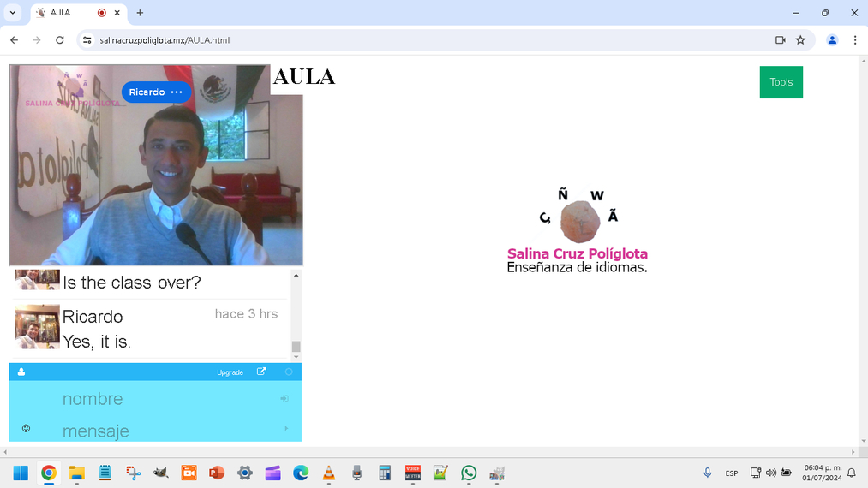Image resolution: width=868 pixels, height=488 pixels.
Task: Open the site information icon beside URL
Action: point(87,40)
